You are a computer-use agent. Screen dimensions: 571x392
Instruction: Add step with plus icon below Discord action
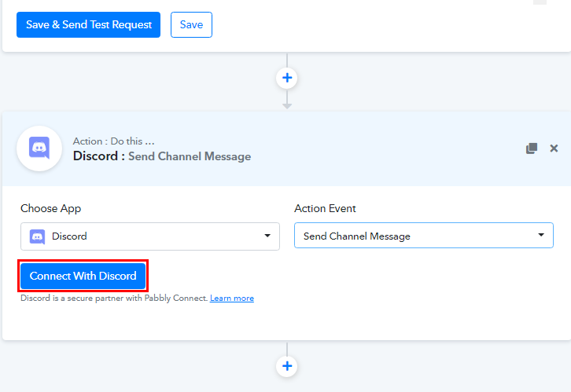point(287,366)
